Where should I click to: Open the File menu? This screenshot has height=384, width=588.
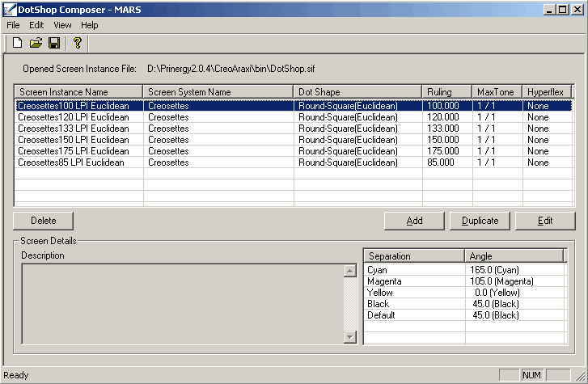pyautogui.click(x=13, y=25)
